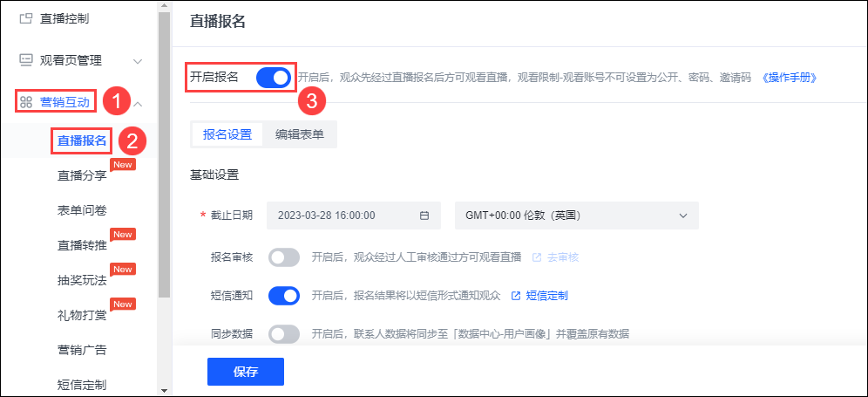The height and width of the screenshot is (397, 868).
Task: Click the sidebar scroll up arrow
Action: pyautogui.click(x=164, y=6)
